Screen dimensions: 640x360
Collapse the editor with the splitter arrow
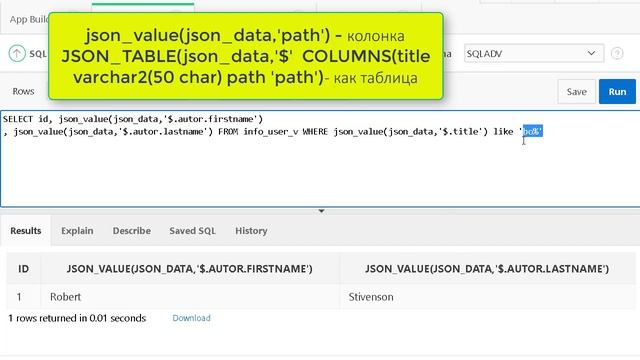tap(321, 211)
